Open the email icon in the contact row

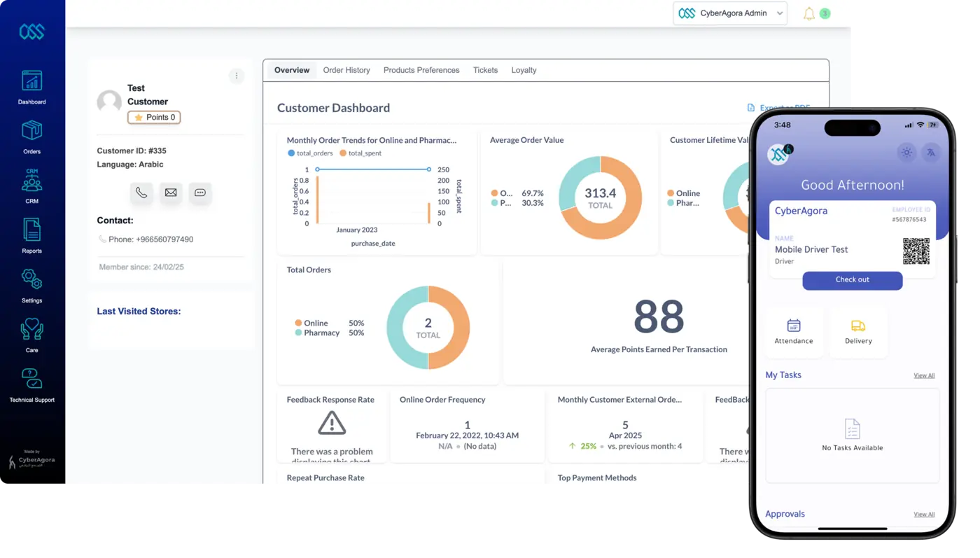(x=171, y=193)
